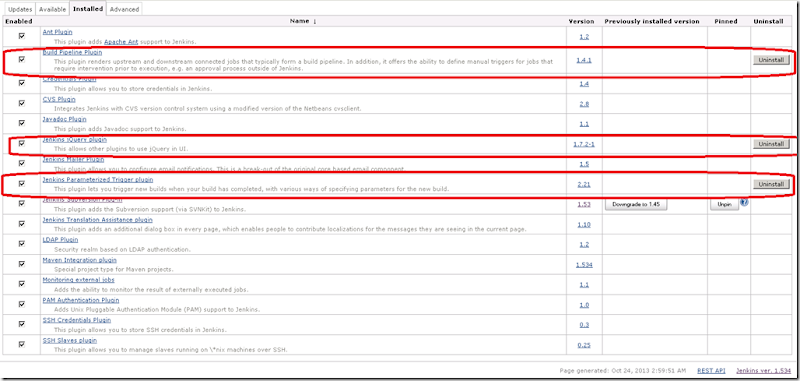Screen dimensions: 800x381
Task: Uncheck the Build Pipeline Plugin checkbox
Action: tap(21, 59)
